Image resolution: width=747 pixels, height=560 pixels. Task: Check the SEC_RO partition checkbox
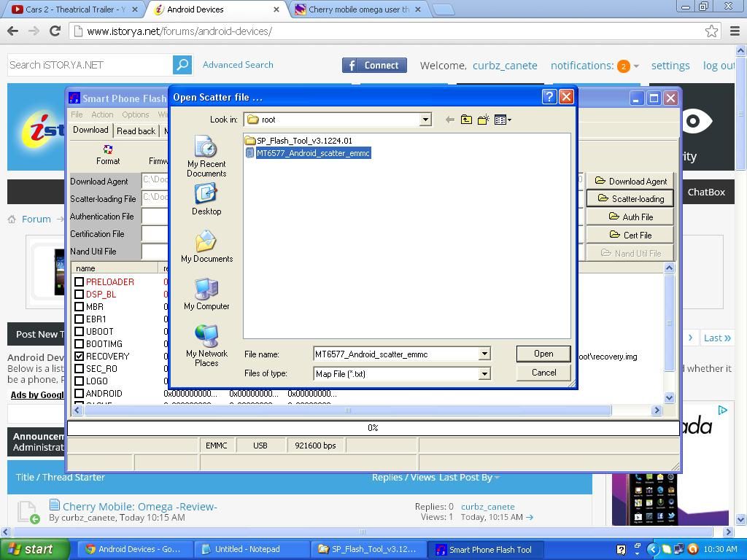pyautogui.click(x=79, y=368)
